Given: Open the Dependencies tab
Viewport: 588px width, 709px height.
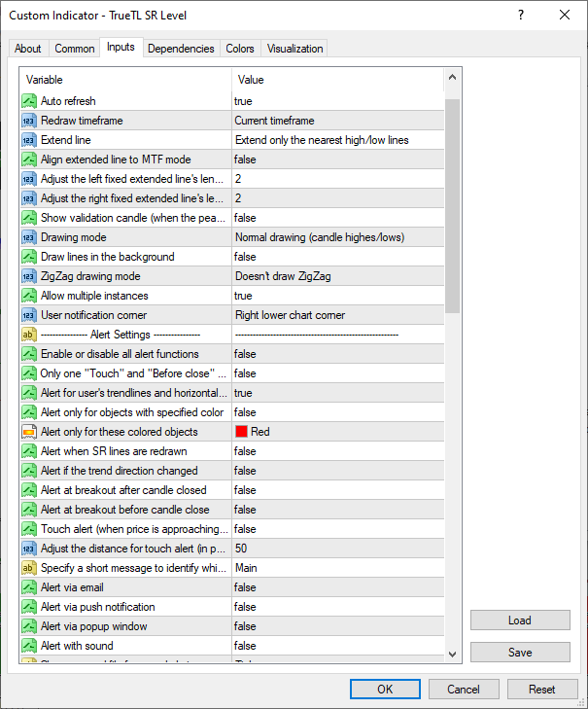Looking at the screenshot, I should tap(181, 49).
